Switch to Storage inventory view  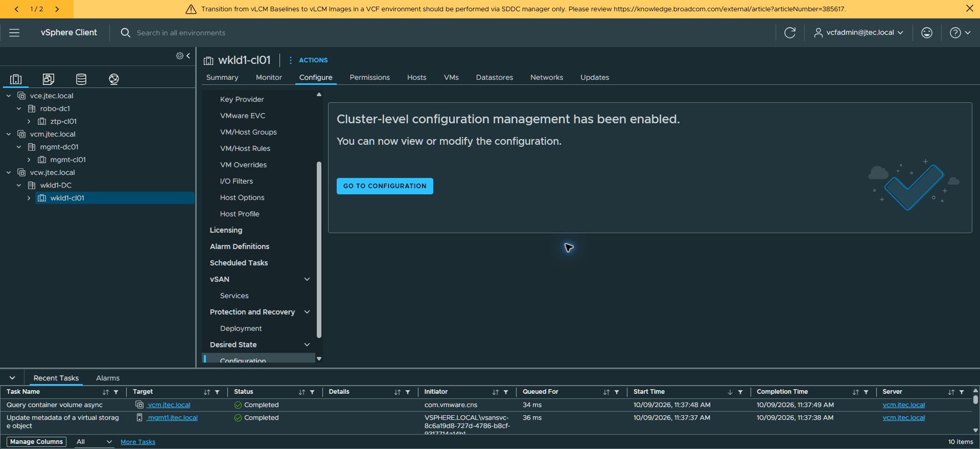[x=81, y=79]
